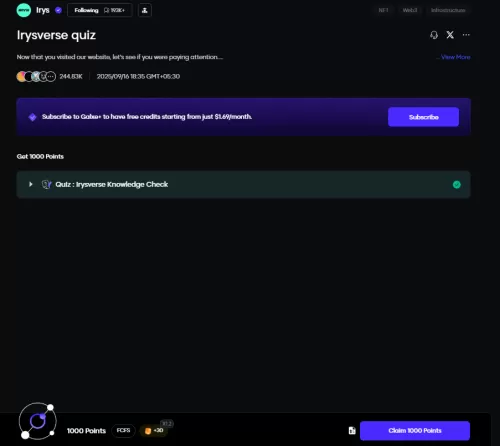Share quest via X icon

450,35
